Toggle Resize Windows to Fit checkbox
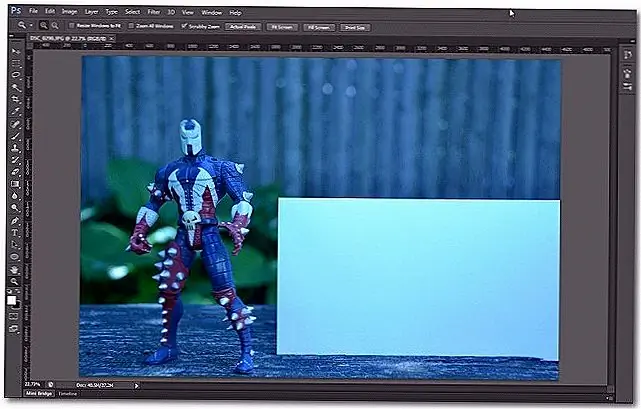Screen dimensions: 641x409 [x=71, y=27]
